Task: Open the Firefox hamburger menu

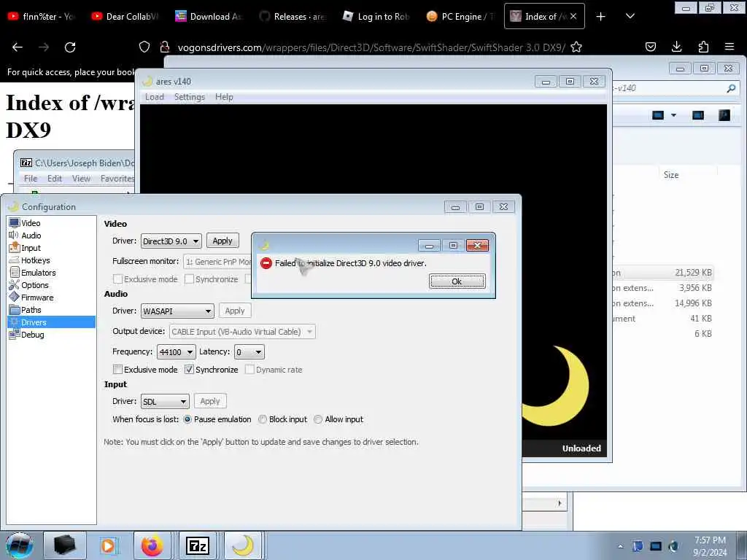Action: pos(729,47)
